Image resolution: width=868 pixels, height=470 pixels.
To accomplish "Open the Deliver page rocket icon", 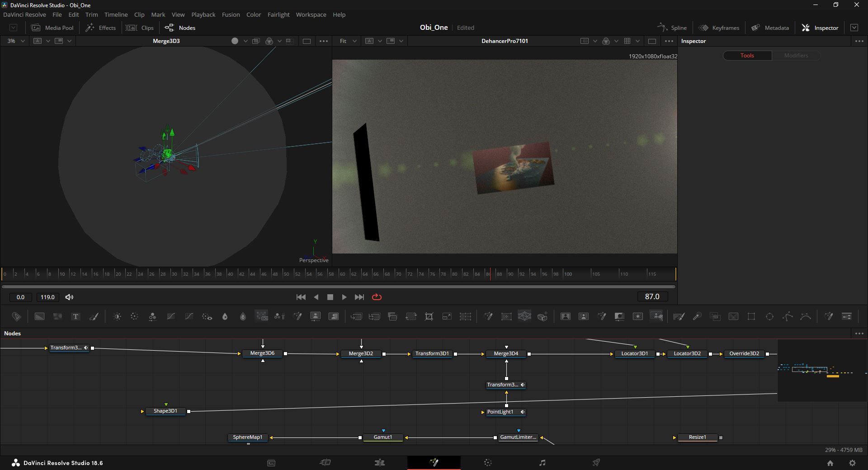I will (x=596, y=462).
